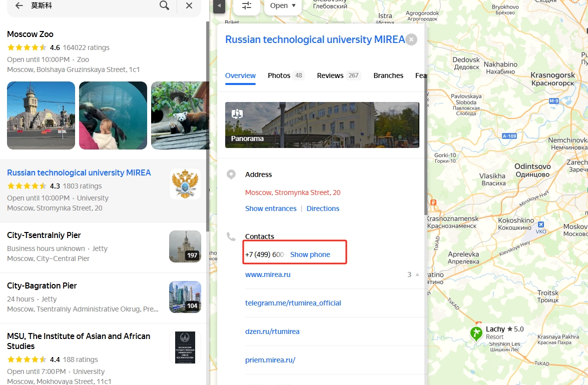The width and height of the screenshot is (588, 385).
Task: Click the Dedovsk label on the map
Action: tap(466, 63)
